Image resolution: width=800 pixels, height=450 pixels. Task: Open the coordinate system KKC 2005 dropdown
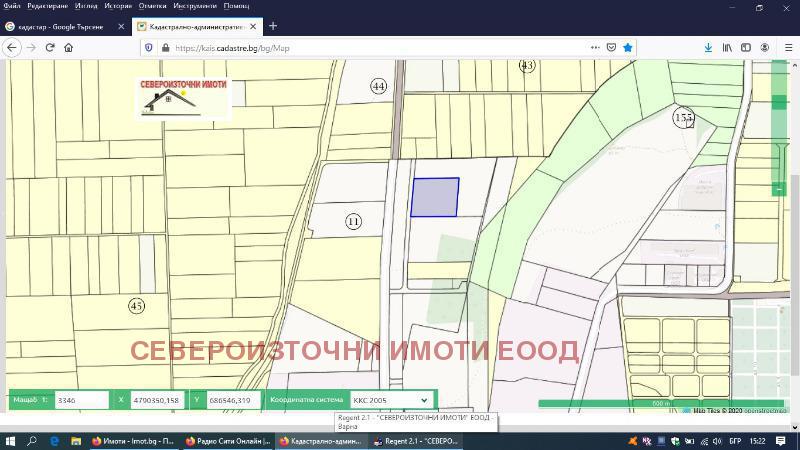click(391, 400)
